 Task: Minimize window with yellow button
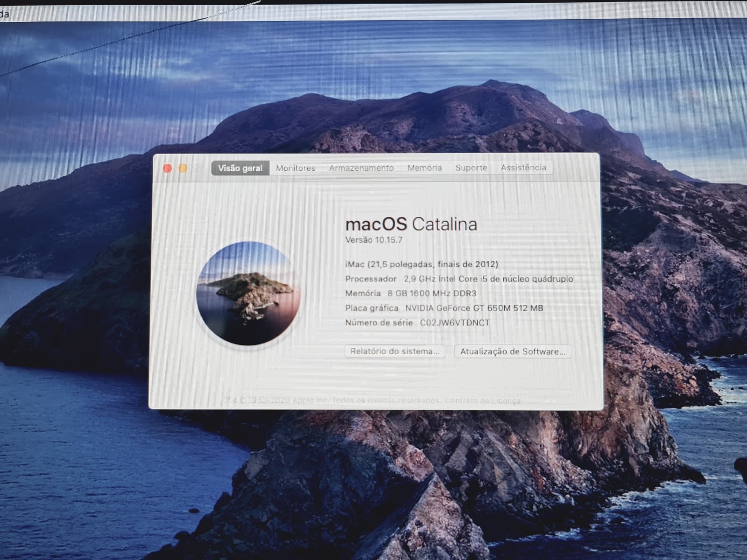(183, 168)
